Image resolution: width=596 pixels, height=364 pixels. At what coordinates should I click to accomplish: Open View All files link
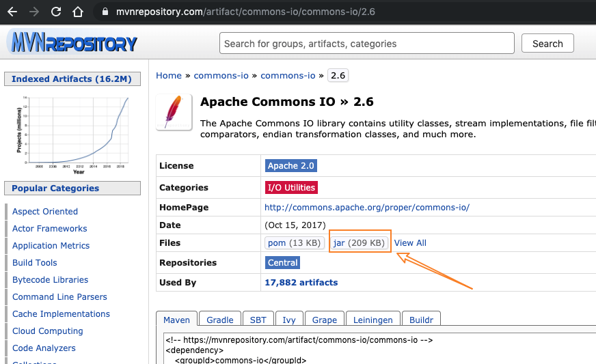410,243
